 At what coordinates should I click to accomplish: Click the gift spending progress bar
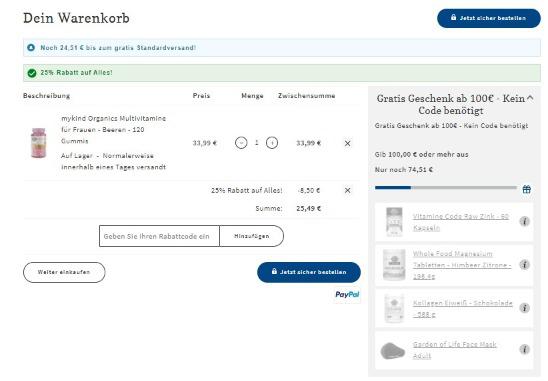(x=446, y=188)
